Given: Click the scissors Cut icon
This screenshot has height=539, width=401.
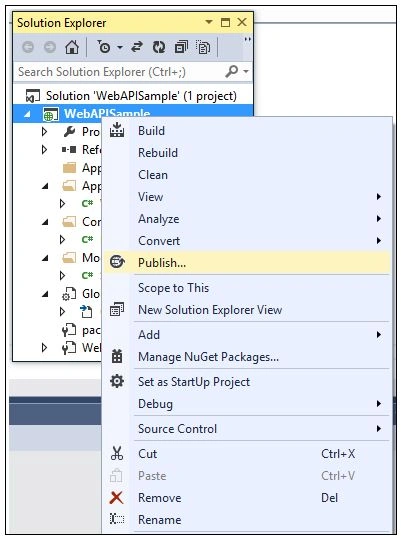Looking at the screenshot, I should 117,453.
